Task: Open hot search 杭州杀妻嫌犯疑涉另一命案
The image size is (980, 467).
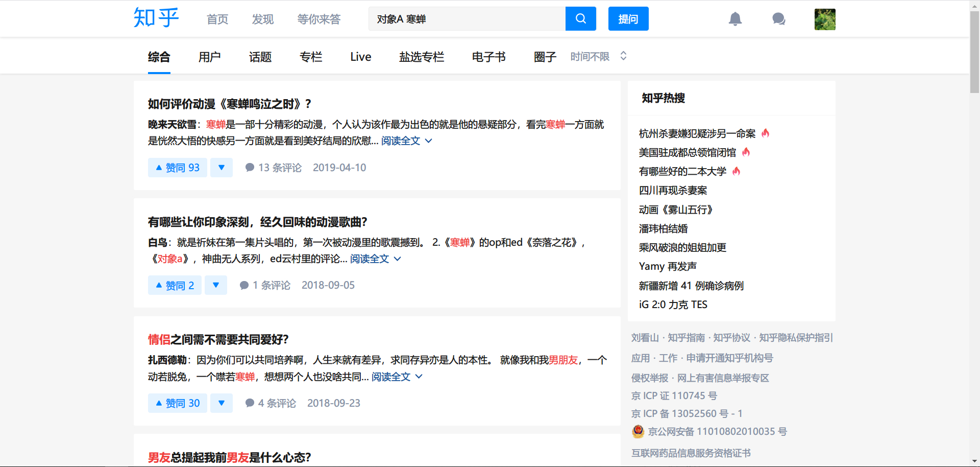Action: pos(697,134)
